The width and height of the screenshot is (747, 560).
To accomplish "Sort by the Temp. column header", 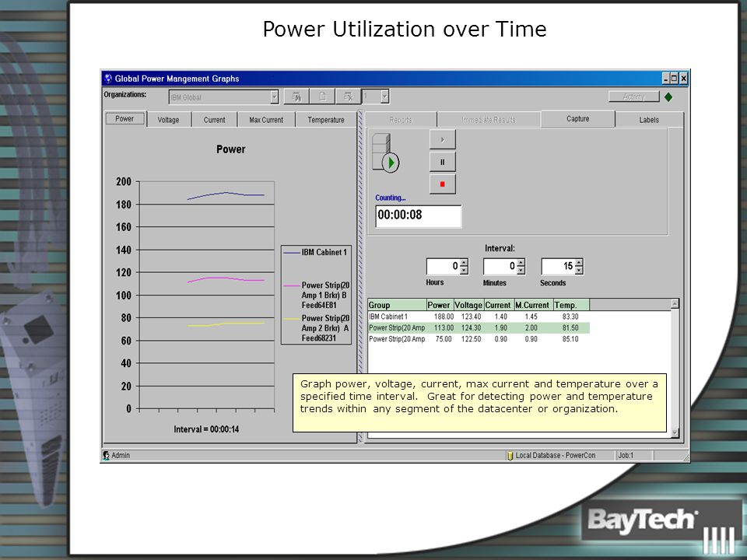I will point(571,305).
